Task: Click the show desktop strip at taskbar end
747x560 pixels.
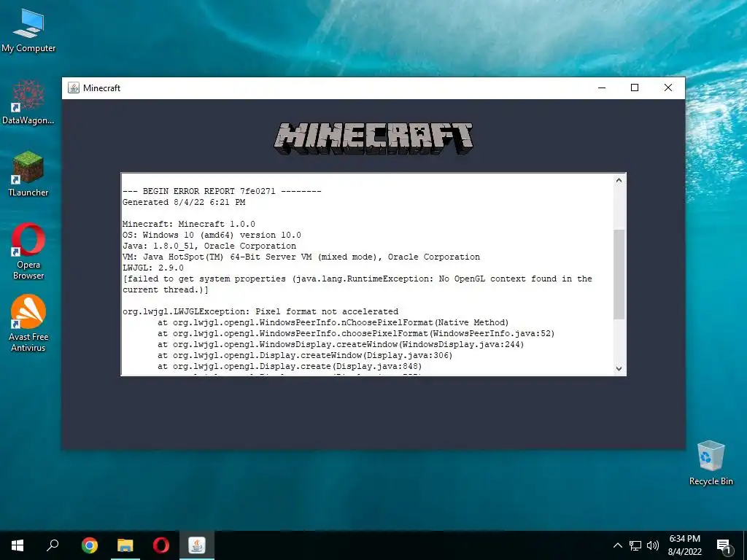Action: click(745, 545)
